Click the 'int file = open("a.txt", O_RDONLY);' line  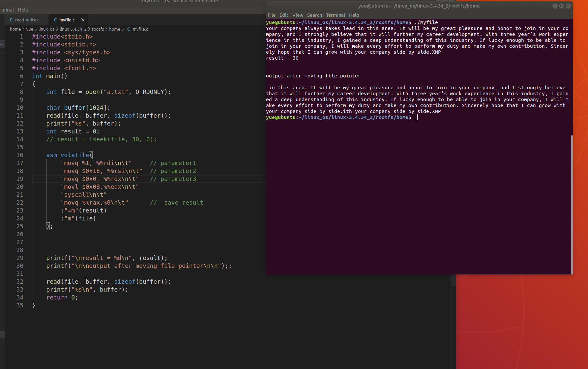[x=108, y=92]
